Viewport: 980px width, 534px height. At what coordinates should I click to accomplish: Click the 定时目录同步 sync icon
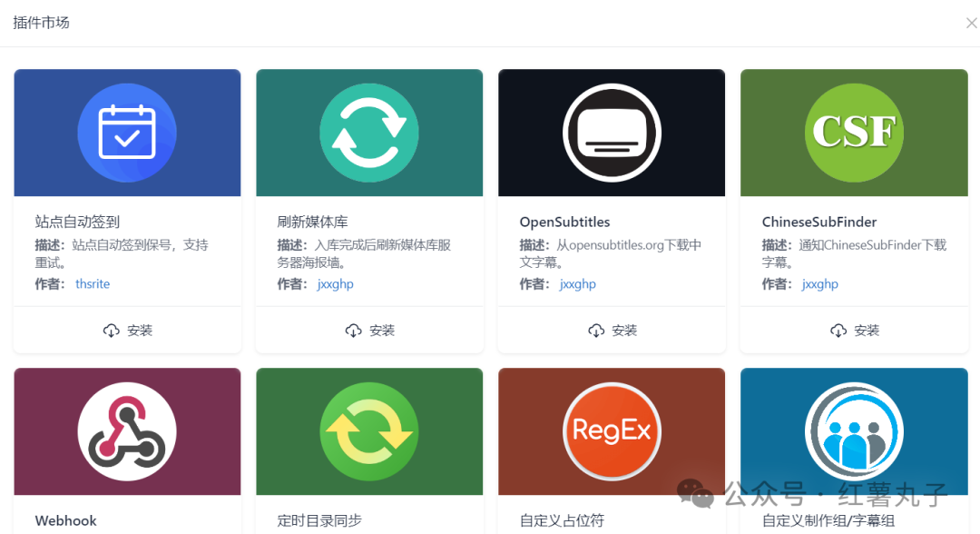tap(369, 431)
